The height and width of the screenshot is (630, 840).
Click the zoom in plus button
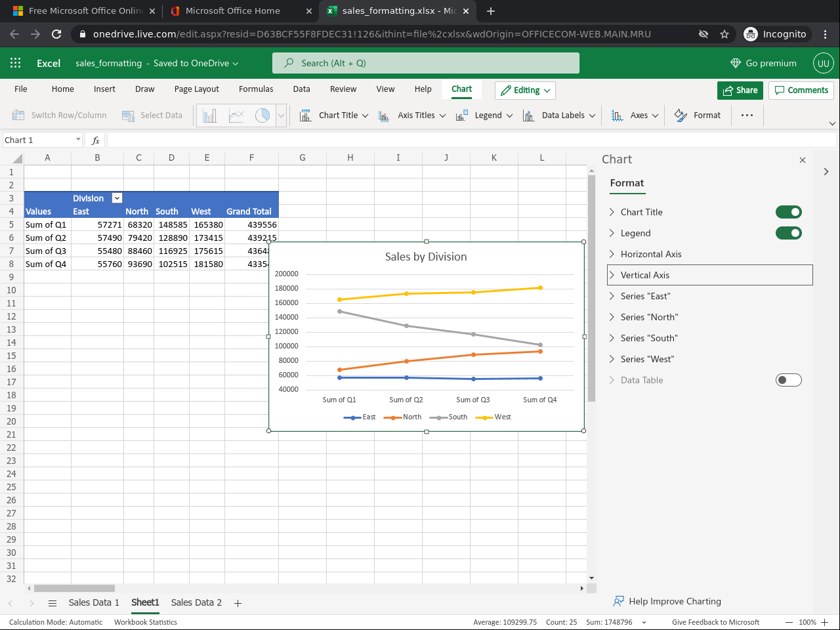pos(825,622)
